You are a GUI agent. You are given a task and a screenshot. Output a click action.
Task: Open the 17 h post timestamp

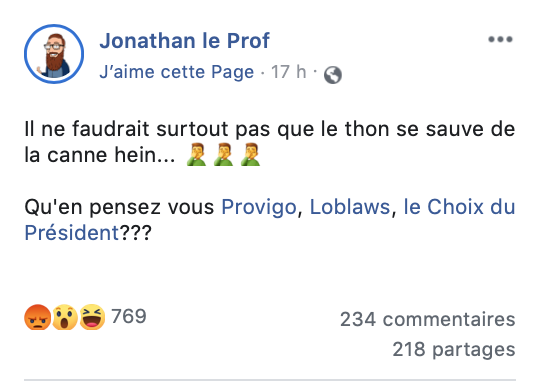tap(289, 72)
